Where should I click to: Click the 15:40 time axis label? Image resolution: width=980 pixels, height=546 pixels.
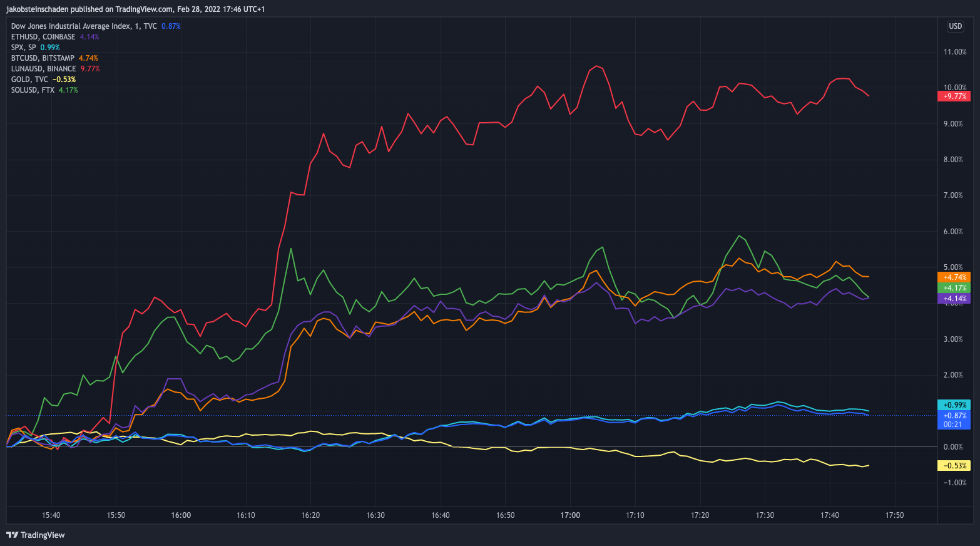[x=51, y=515]
